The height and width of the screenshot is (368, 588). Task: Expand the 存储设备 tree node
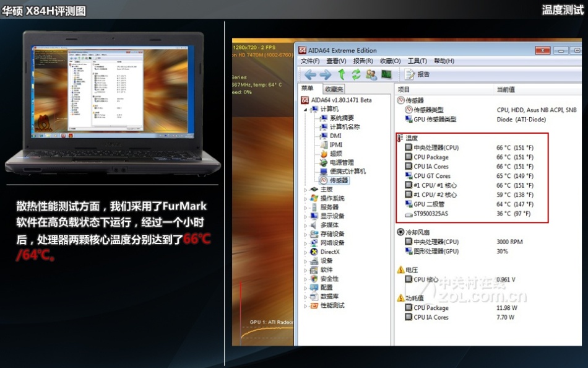306,234
